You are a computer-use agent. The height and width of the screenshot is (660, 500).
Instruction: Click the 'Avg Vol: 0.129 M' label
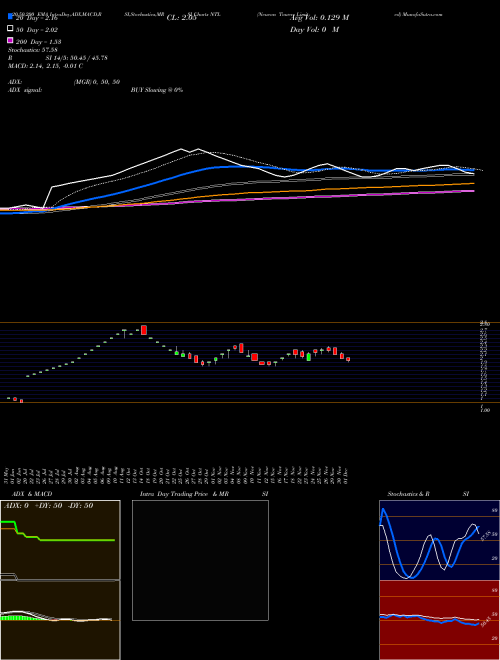(x=319, y=18)
